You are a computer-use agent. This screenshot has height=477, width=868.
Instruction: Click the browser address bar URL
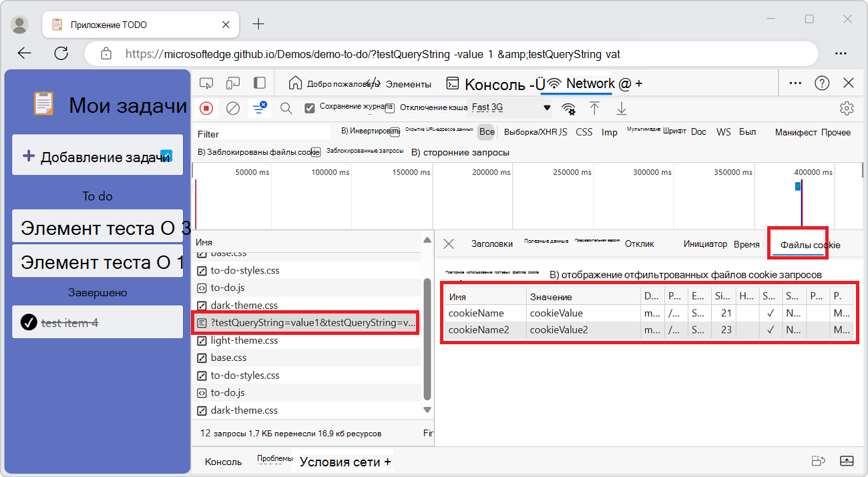(373, 54)
